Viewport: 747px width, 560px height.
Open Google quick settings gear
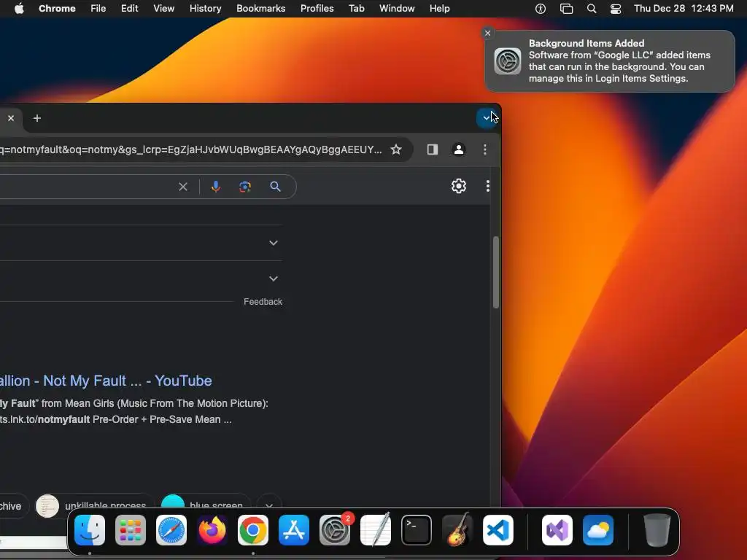coord(459,186)
